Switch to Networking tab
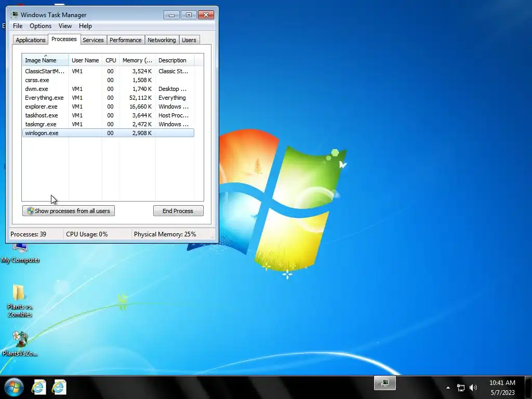This screenshot has width=532, height=399. (x=162, y=40)
